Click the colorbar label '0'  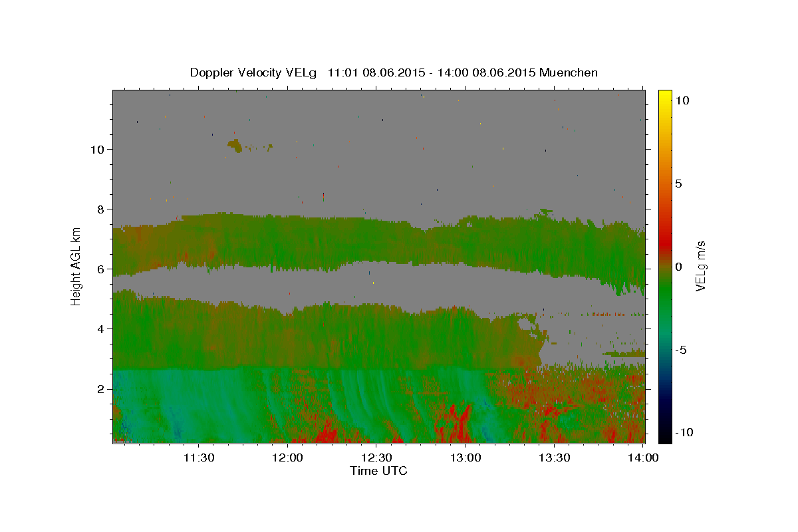click(x=678, y=267)
